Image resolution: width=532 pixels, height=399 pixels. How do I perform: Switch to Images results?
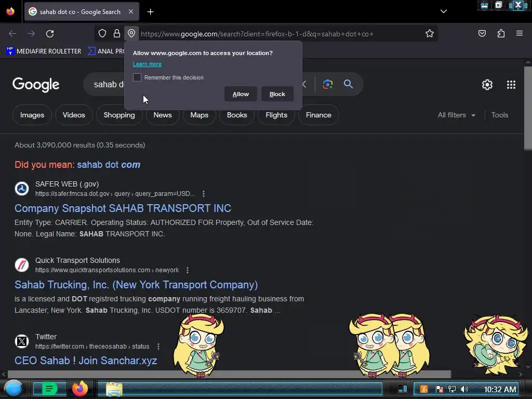[x=32, y=115]
